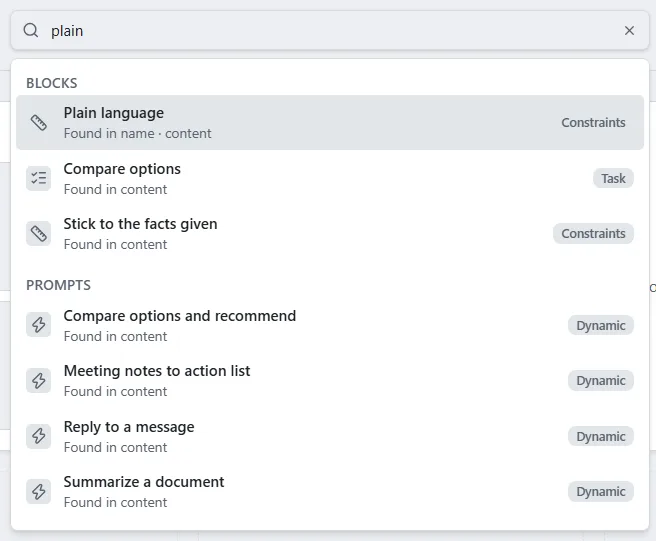This screenshot has height=541, width=656.
Task: Select the Compare options block result
Action: 330,178
